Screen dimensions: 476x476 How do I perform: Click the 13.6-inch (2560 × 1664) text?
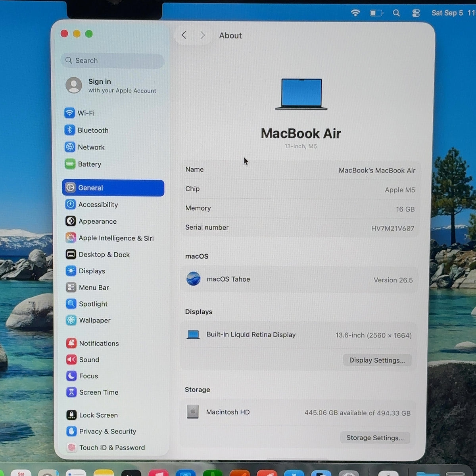374,335
